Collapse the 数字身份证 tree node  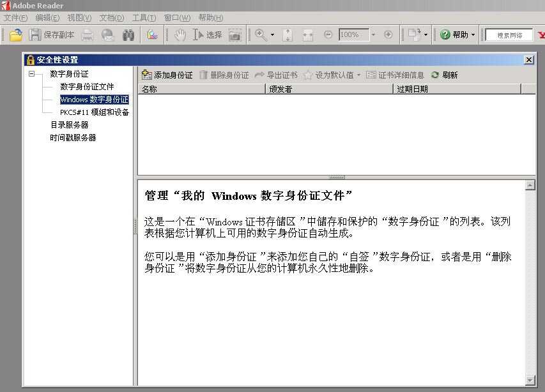click(x=32, y=73)
